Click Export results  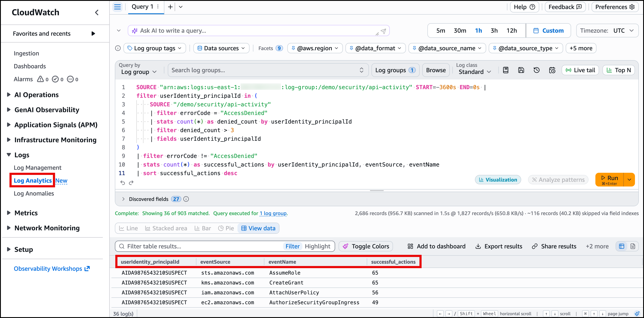click(x=499, y=246)
